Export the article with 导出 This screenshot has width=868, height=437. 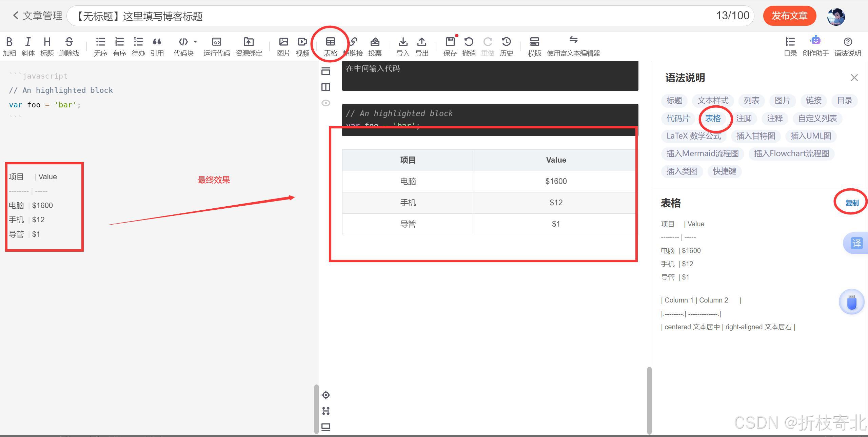[422, 46]
